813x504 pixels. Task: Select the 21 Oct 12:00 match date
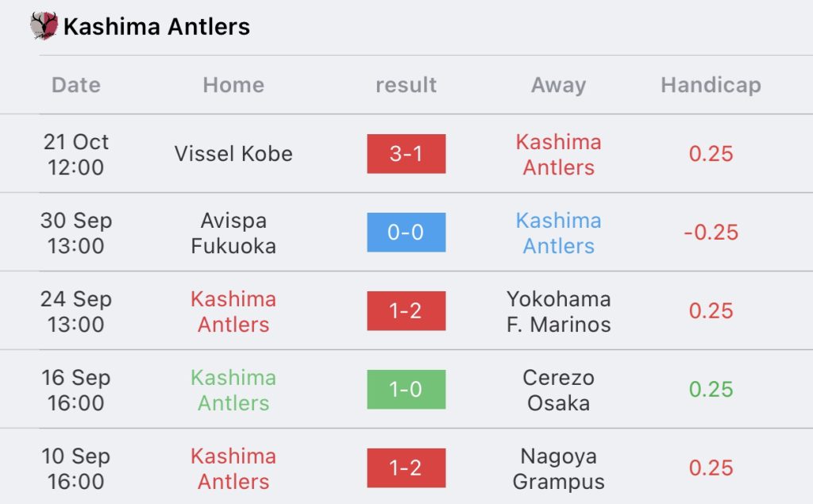pyautogui.click(x=76, y=155)
